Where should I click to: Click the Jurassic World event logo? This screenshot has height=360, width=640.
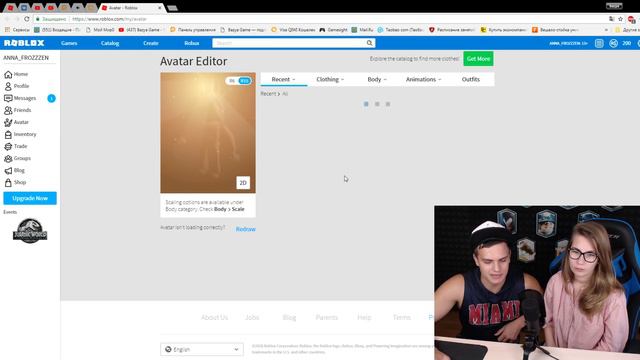[30, 231]
